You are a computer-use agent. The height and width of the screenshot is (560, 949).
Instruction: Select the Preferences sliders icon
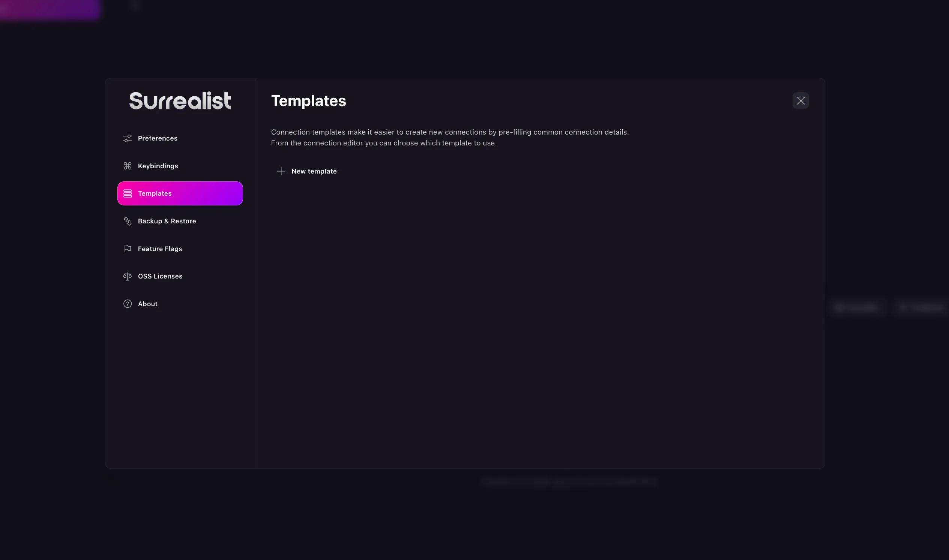[x=127, y=138]
